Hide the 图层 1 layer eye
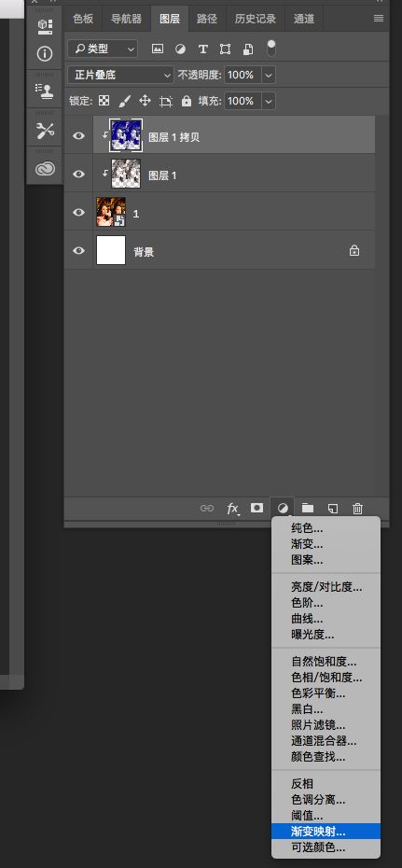 tap(79, 174)
